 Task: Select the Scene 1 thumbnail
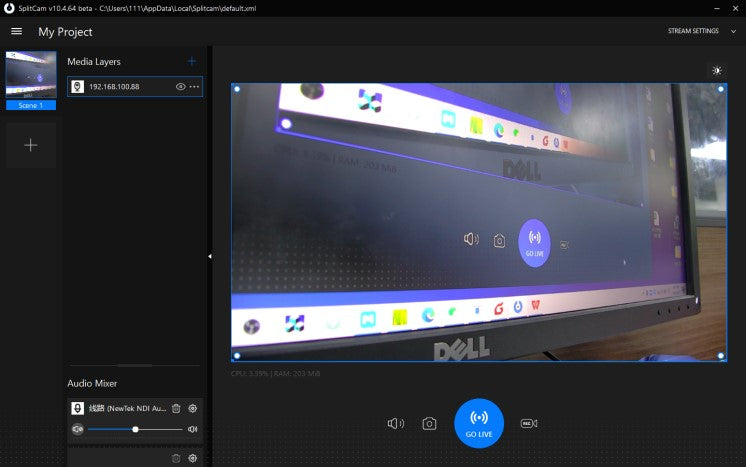pos(31,75)
